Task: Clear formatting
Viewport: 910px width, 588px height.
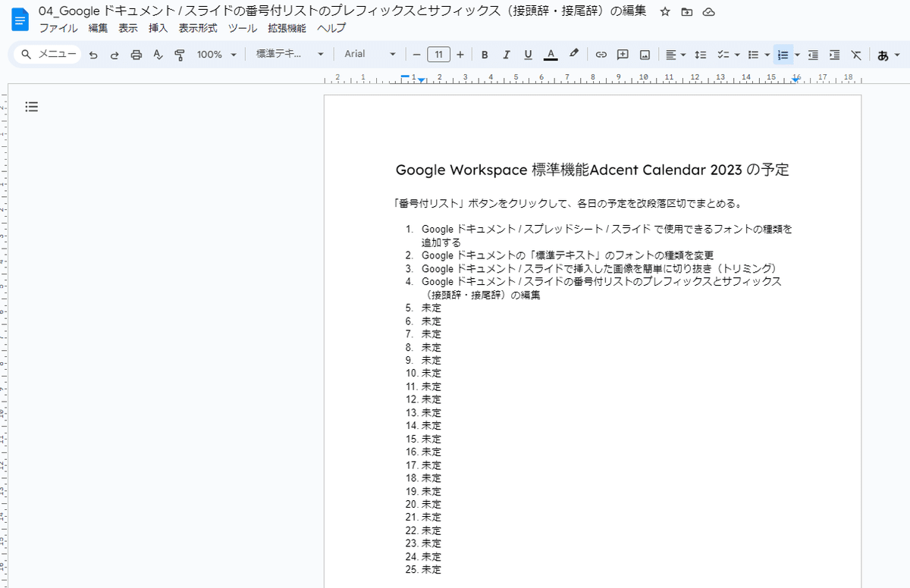Action: (856, 55)
